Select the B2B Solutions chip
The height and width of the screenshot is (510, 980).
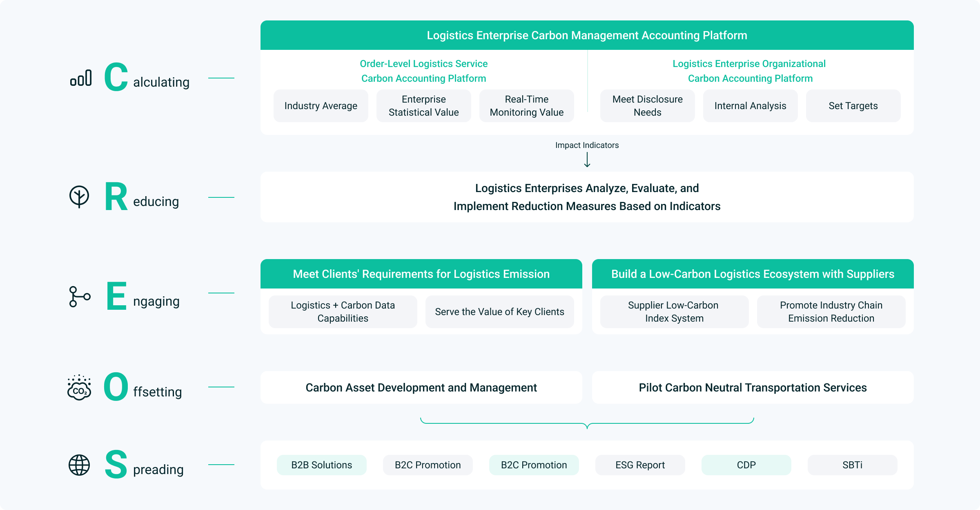322,465
